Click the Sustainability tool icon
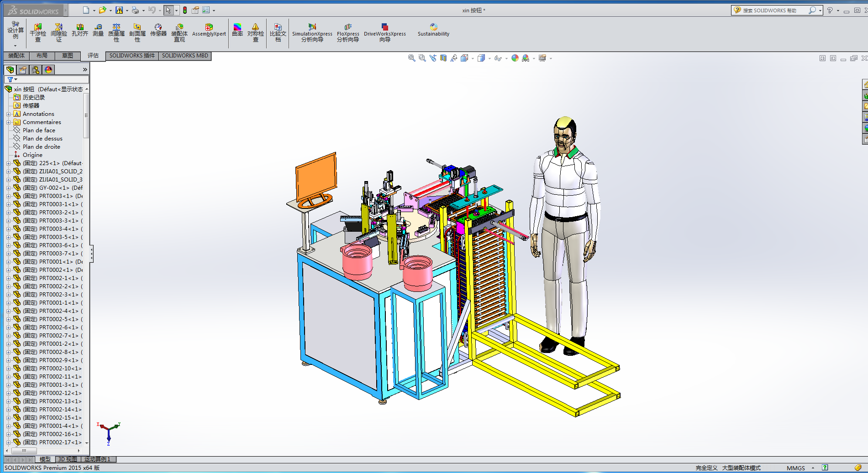The image size is (868, 473). coord(433,31)
